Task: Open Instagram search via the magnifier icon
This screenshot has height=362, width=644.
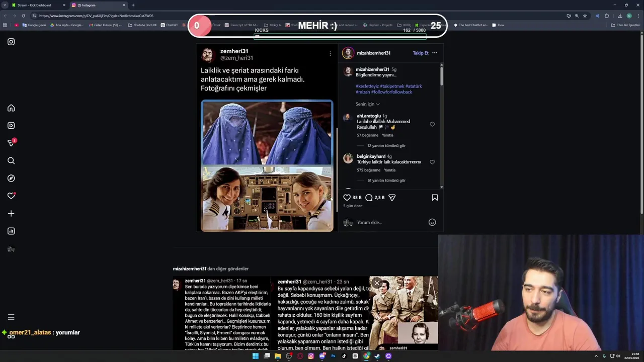Action: [11, 161]
